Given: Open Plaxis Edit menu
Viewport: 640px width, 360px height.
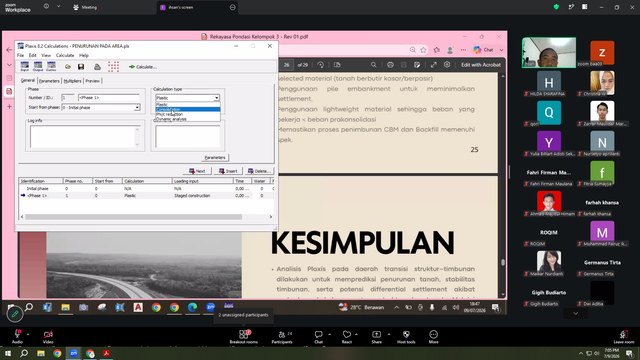Looking at the screenshot, I should 33,56.
